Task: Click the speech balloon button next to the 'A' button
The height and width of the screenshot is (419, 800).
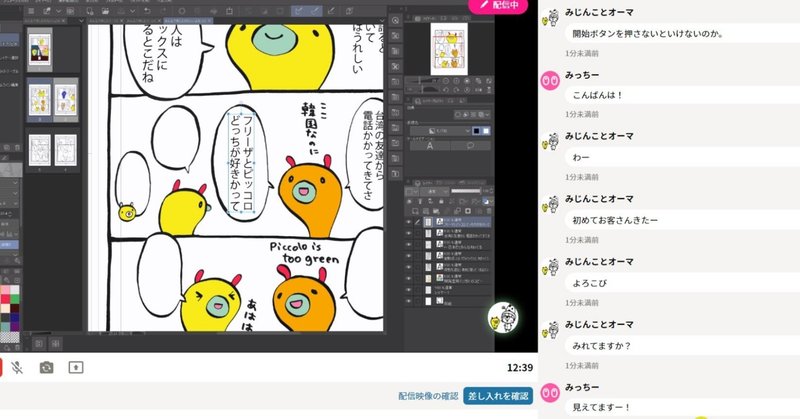Action: pyautogui.click(x=470, y=146)
